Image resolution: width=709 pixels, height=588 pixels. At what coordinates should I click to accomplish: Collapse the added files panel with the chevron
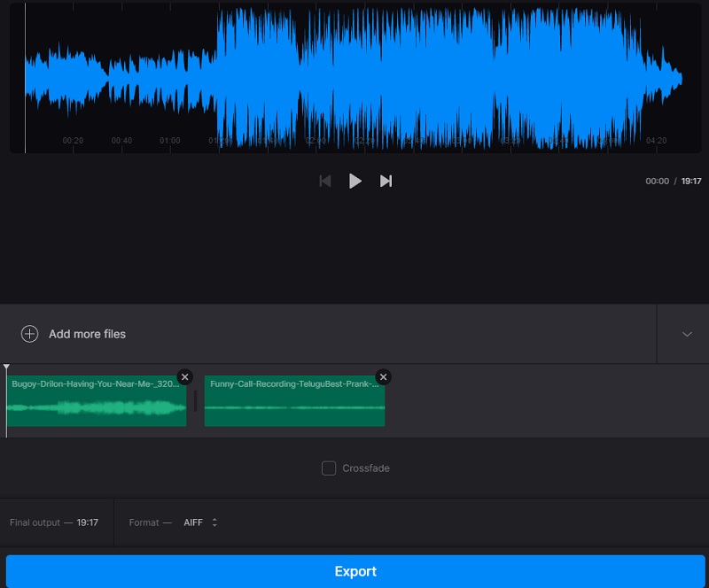pos(685,334)
